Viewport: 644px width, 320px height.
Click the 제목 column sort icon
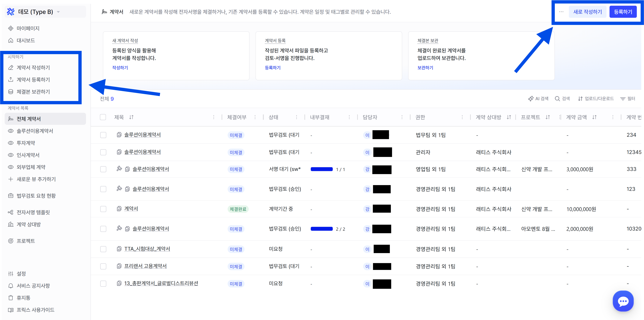[132, 117]
